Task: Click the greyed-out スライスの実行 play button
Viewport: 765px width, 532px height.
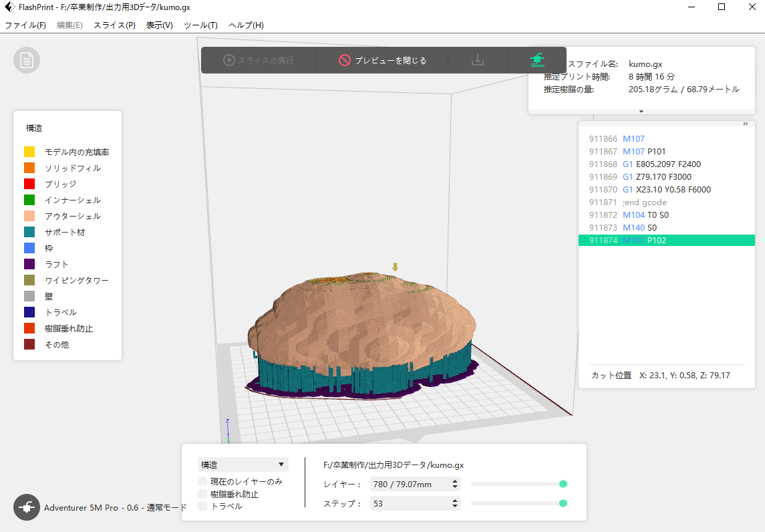Action: [259, 60]
